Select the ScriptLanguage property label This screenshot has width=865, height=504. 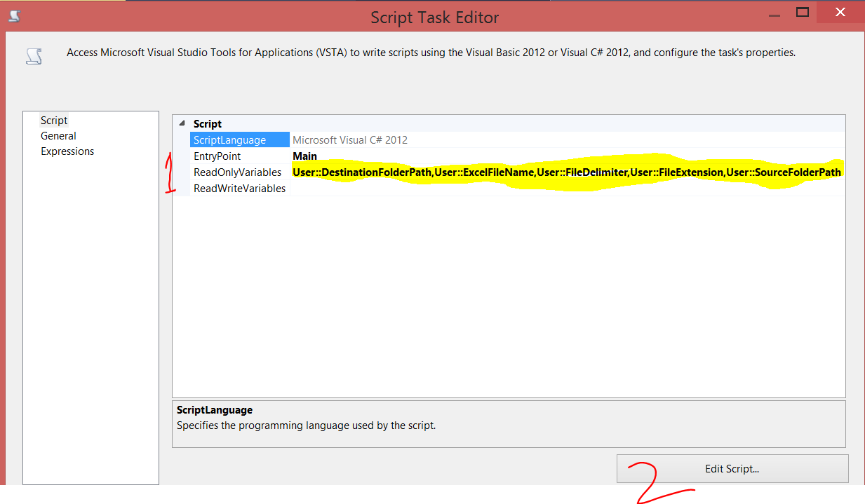(232, 139)
